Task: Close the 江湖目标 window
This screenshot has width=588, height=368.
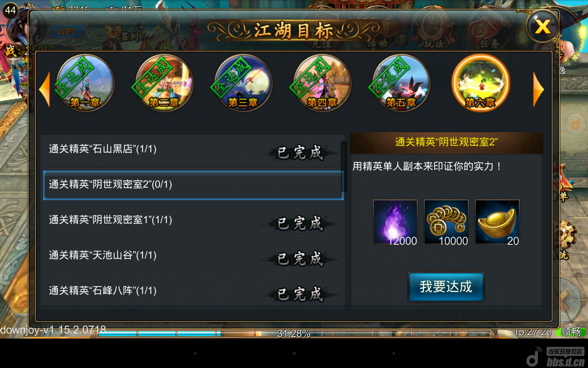Action: (x=542, y=26)
